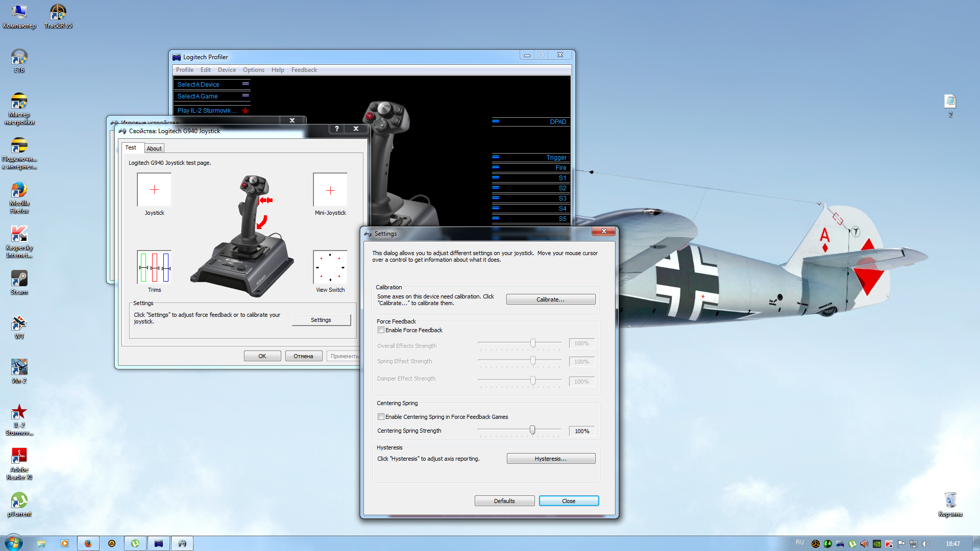Click the RU language indicator
The height and width of the screenshot is (551, 980).
(x=799, y=543)
